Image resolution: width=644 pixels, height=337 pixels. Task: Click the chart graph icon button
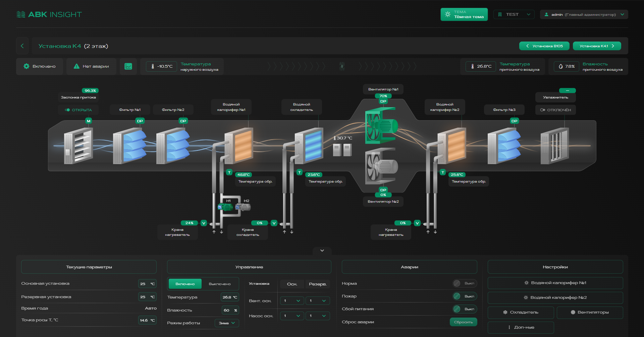click(x=128, y=66)
